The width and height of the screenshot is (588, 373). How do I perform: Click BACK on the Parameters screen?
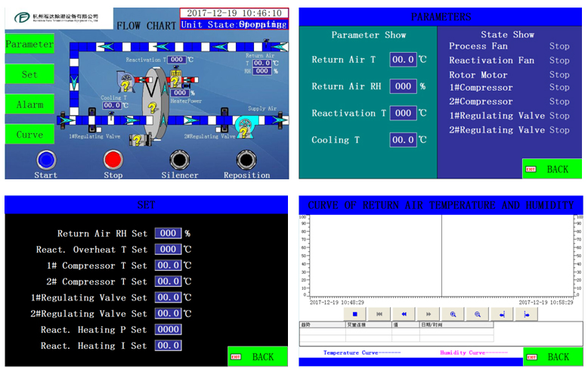552,169
